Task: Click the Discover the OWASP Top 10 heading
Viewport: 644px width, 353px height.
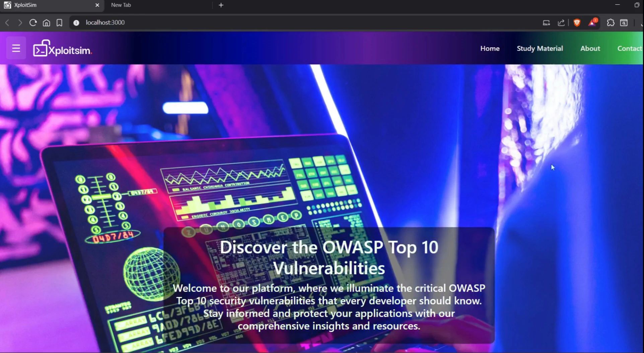Action: 329,257
